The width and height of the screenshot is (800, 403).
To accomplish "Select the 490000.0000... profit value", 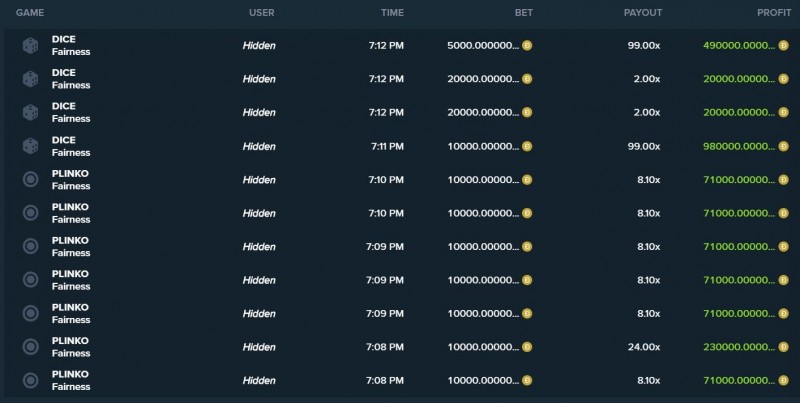I will tap(739, 45).
